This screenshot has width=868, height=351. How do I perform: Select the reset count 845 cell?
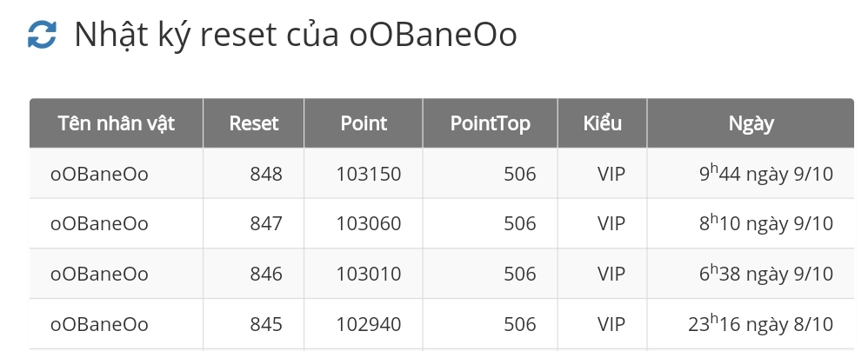pos(265,325)
